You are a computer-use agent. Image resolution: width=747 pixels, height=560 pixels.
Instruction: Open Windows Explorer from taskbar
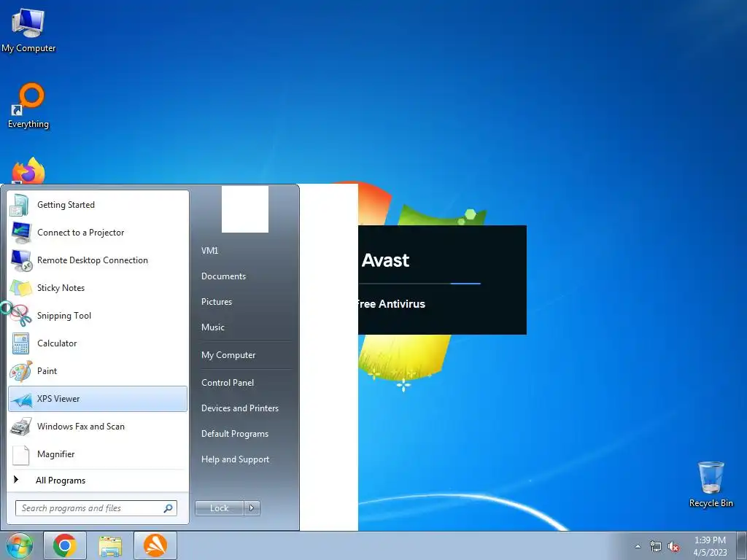pos(110,545)
